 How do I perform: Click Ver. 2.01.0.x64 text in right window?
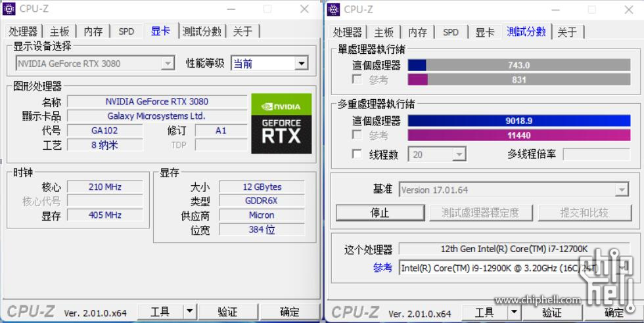coord(420,314)
